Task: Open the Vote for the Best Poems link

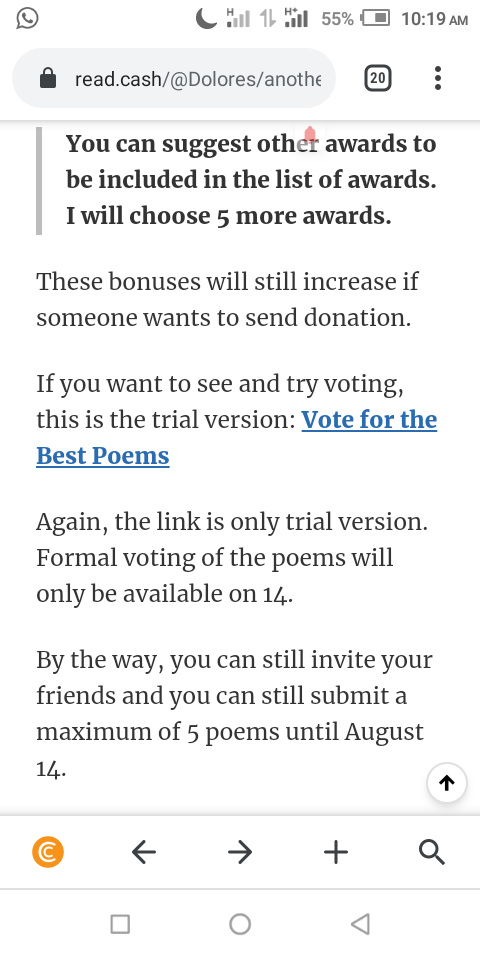Action: click(236, 438)
